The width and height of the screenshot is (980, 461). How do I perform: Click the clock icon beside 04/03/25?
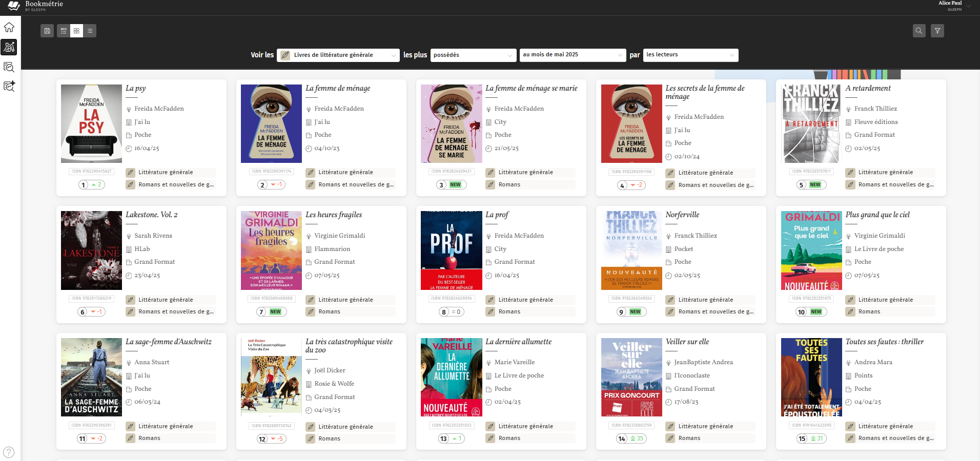click(309, 410)
